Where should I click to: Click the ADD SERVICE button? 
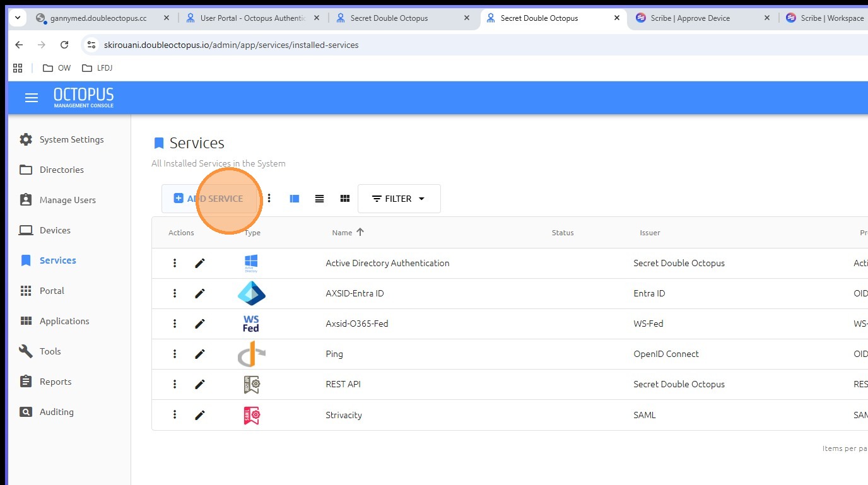[209, 199]
